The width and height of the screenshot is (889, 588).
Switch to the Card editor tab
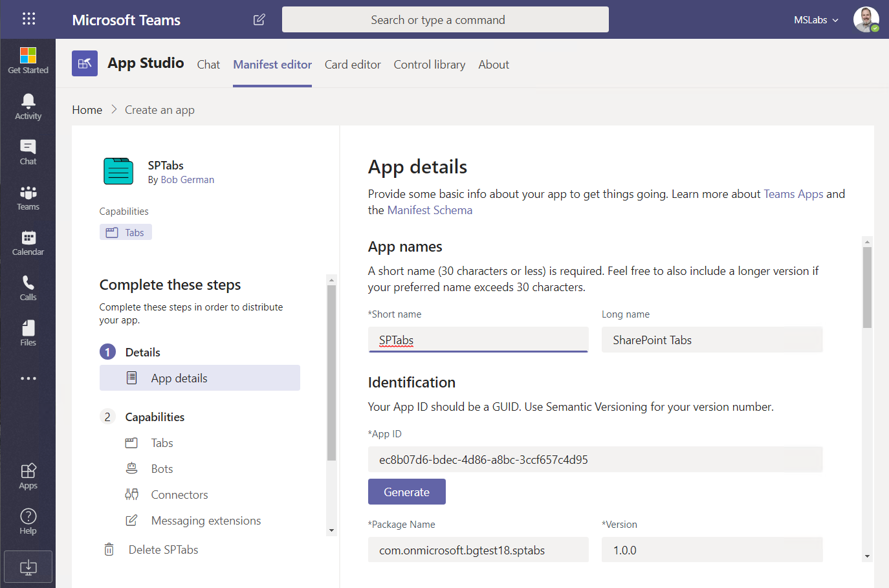(352, 65)
